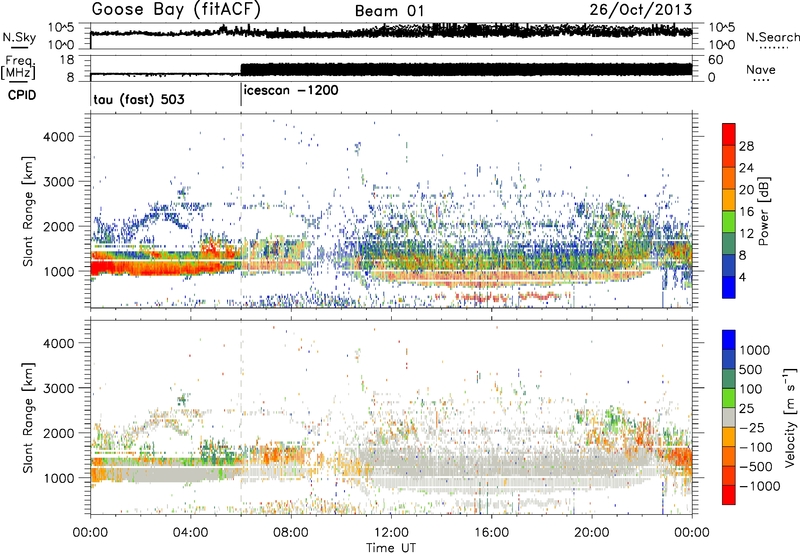
Task: Click the 'Power [dB]' colorbar title
Action: pyautogui.click(x=763, y=211)
